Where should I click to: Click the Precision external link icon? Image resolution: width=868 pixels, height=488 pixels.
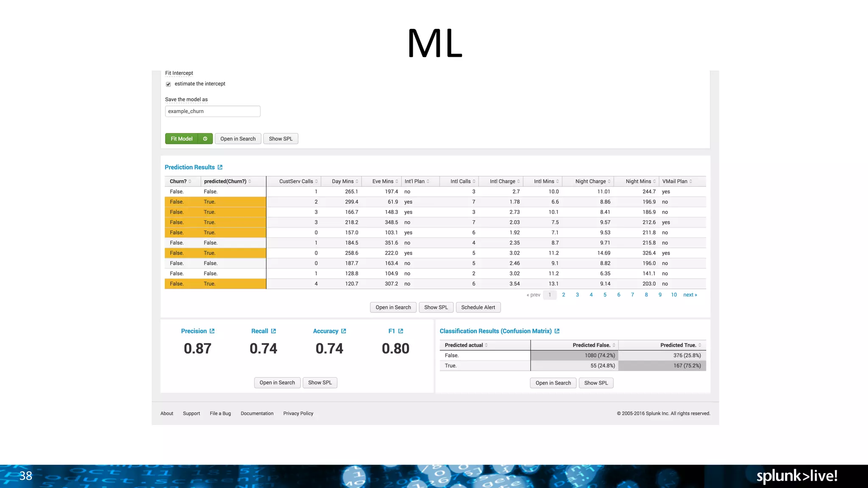pyautogui.click(x=212, y=331)
